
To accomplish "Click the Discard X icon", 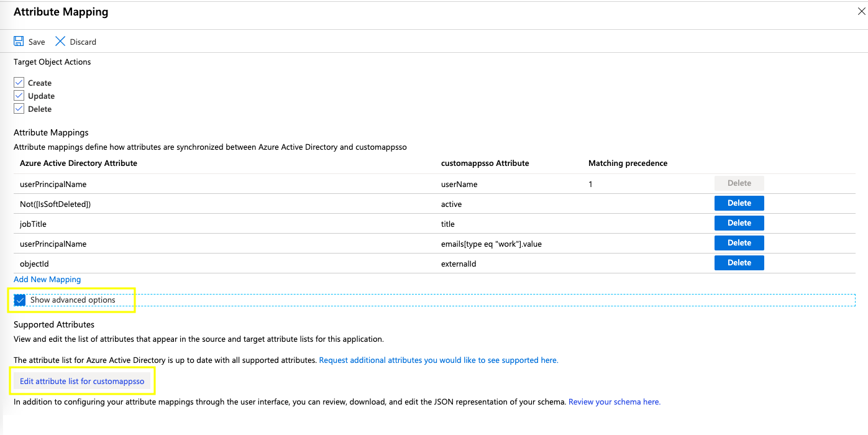I will pos(60,41).
